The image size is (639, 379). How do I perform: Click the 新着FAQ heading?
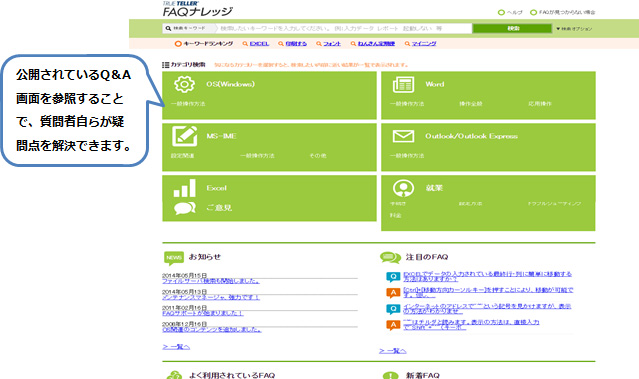(x=423, y=375)
